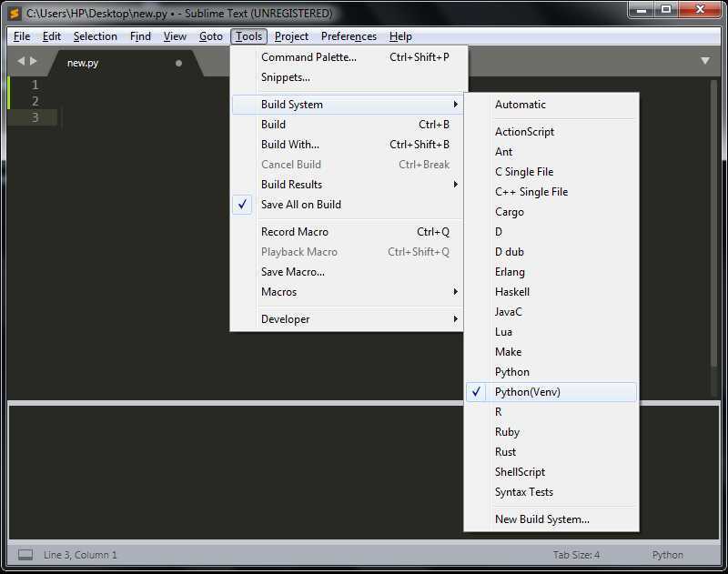Choose Erlang build system
This screenshot has width=728, height=574.
551,272
